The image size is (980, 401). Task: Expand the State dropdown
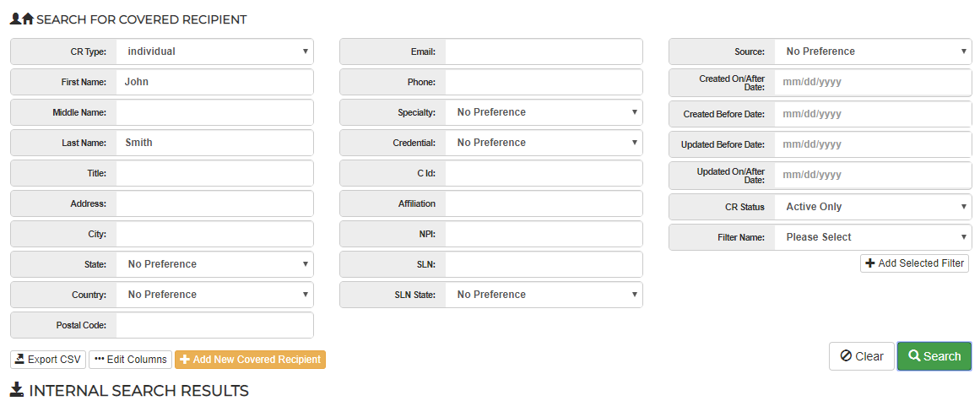tap(214, 264)
